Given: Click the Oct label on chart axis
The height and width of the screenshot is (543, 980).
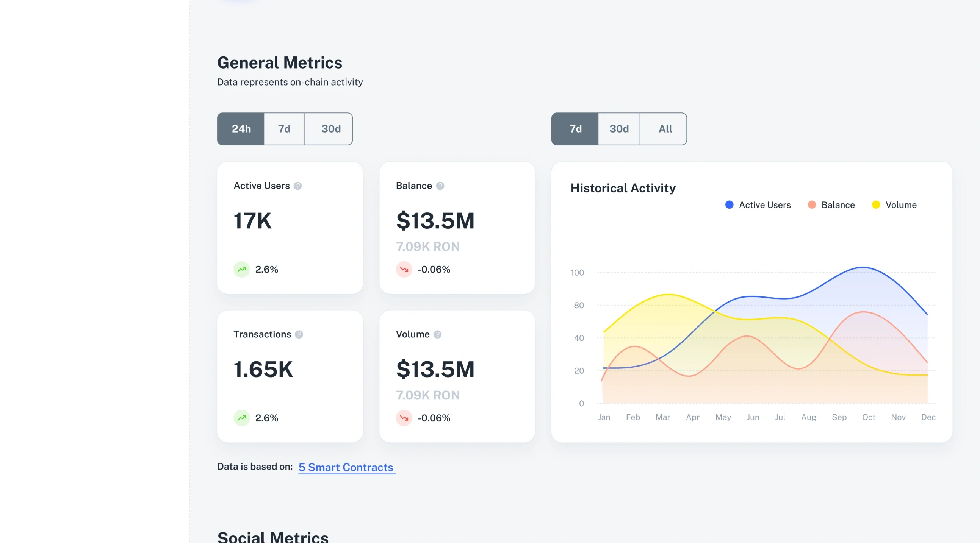Looking at the screenshot, I should coord(869,418).
